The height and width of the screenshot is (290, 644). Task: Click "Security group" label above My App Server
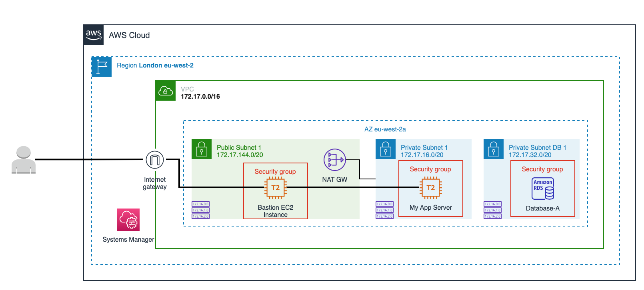pyautogui.click(x=430, y=169)
